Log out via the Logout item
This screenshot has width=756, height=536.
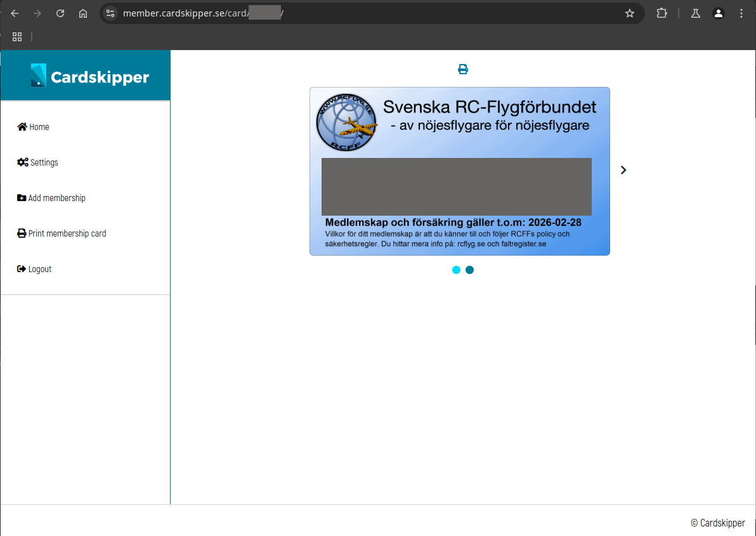tap(34, 269)
